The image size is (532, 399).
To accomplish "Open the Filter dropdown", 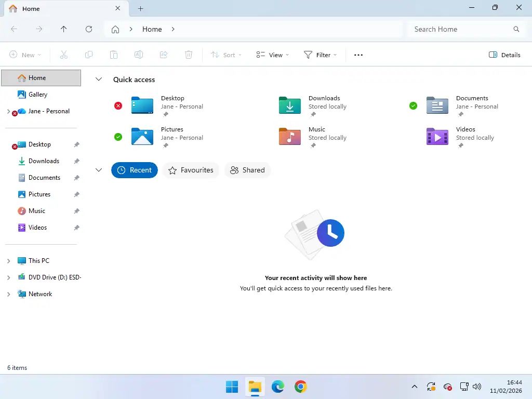I will [321, 55].
